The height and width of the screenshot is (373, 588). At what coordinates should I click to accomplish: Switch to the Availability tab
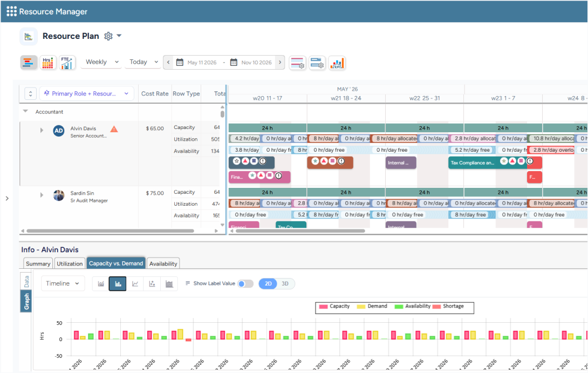[x=163, y=264]
